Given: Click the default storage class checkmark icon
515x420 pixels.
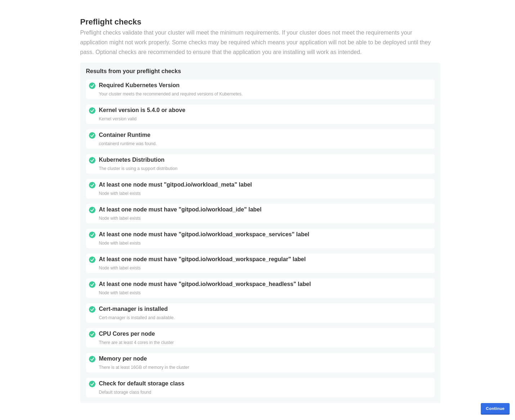Looking at the screenshot, I should (92, 384).
